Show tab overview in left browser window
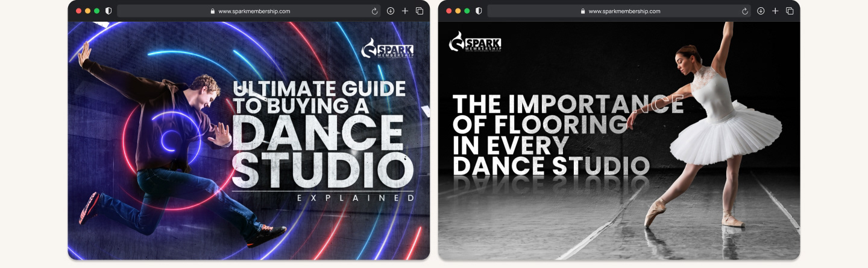 tap(420, 11)
